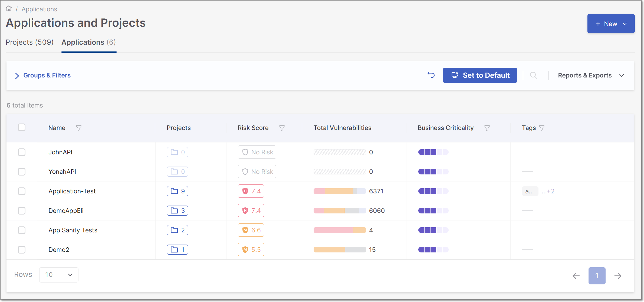Click the No Risk shield badge for JohnAPI
Screen dimensions: 644x302
pos(257,152)
